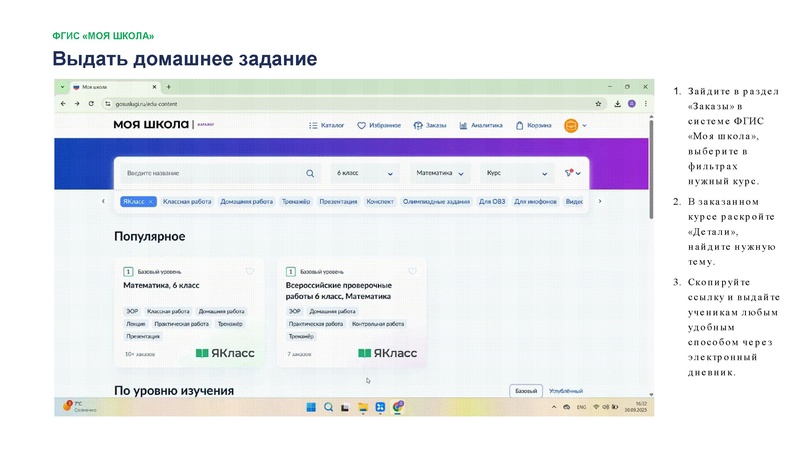Go forward in browser
This screenshot has height=450, width=800.
click(x=77, y=104)
